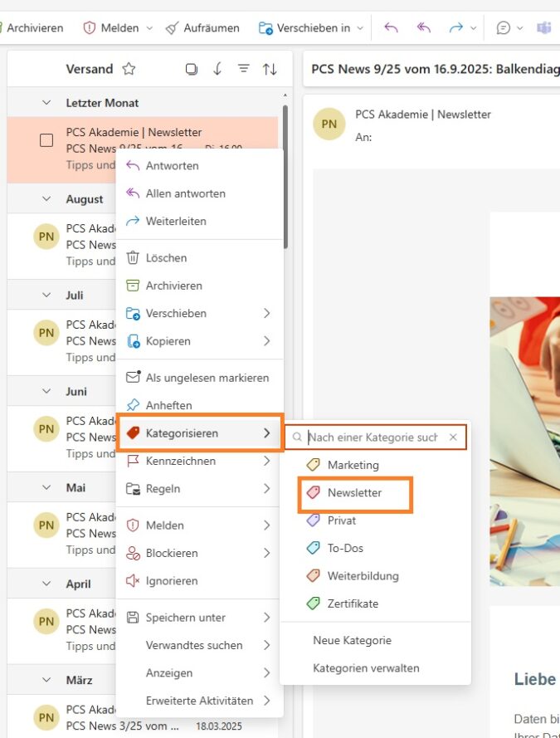Select the red Newsletter category tag
This screenshot has height=738, width=560.
point(354,492)
